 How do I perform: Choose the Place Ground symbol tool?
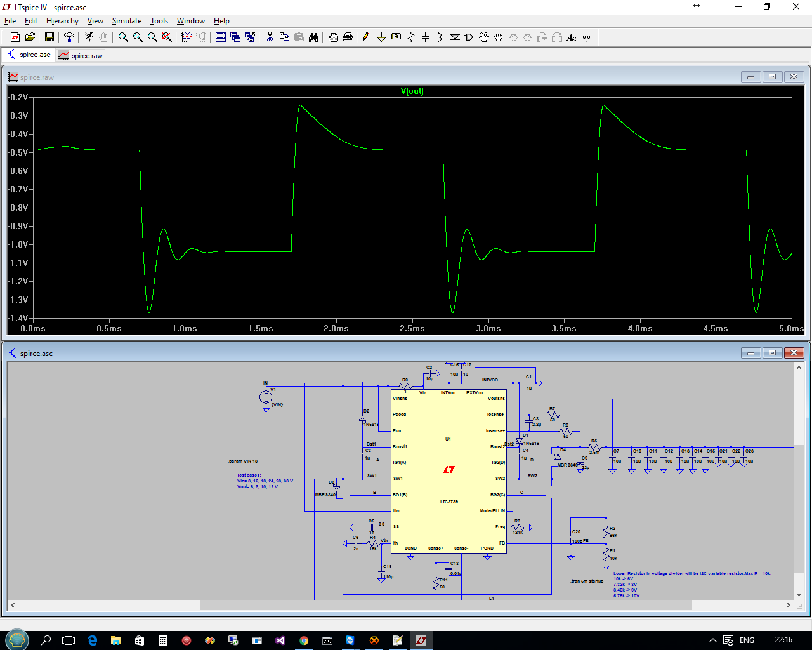[382, 37]
